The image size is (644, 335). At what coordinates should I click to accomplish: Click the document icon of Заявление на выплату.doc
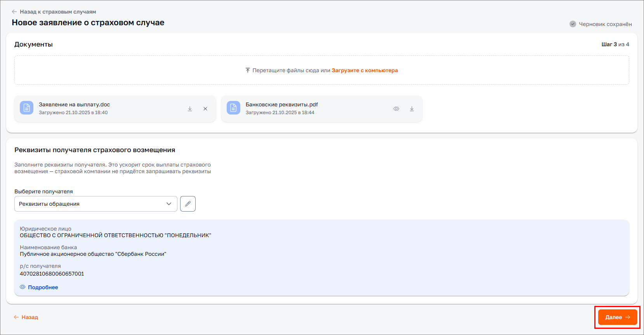pos(27,108)
